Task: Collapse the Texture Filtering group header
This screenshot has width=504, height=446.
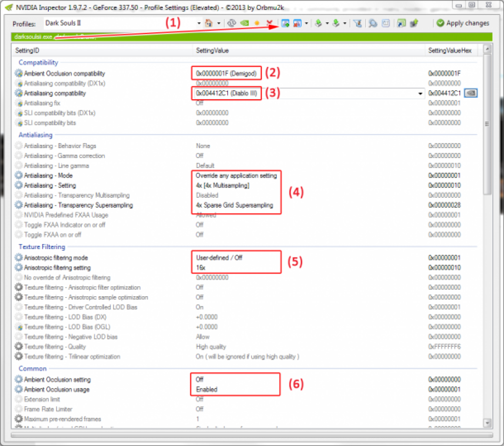Action: 42,247
